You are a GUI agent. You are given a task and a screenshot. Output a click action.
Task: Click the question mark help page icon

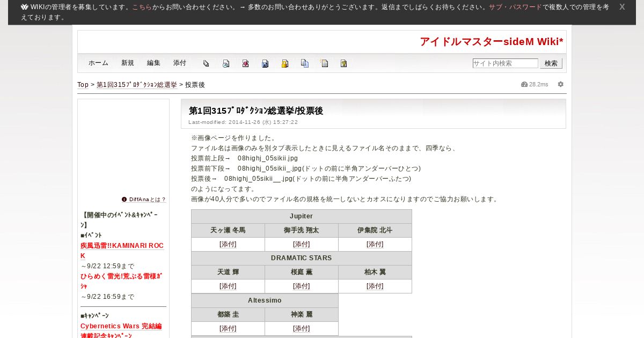344,63
